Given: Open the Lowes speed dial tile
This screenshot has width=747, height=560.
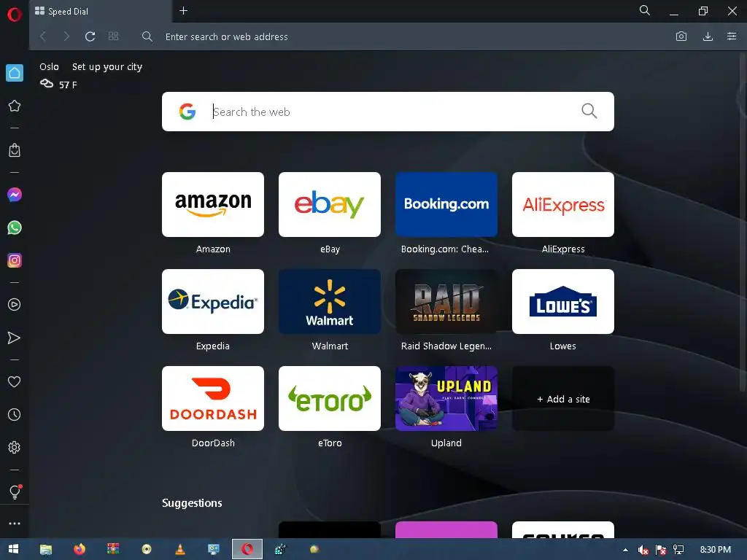Looking at the screenshot, I should [x=563, y=301].
